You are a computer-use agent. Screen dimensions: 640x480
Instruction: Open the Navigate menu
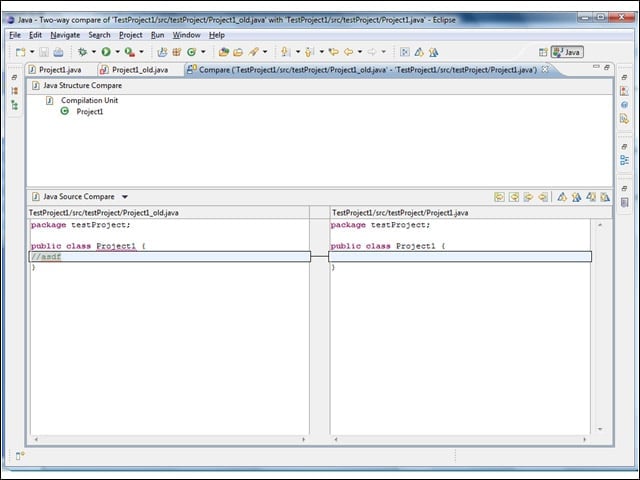coord(65,35)
